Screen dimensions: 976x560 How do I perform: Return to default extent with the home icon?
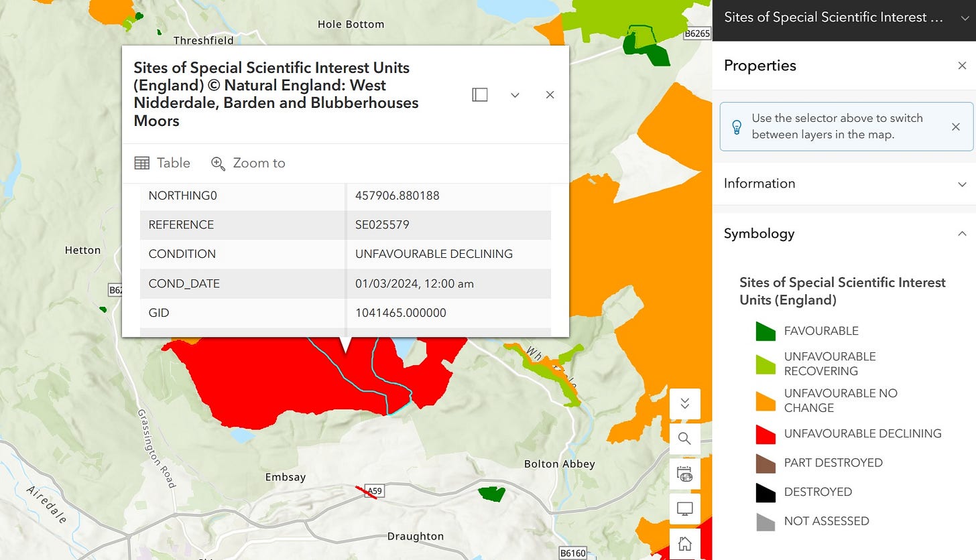(x=684, y=543)
